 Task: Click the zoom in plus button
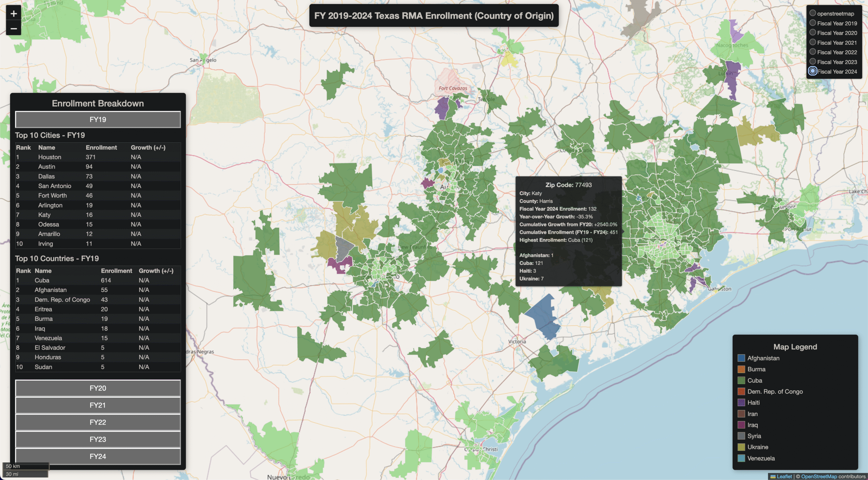(14, 14)
